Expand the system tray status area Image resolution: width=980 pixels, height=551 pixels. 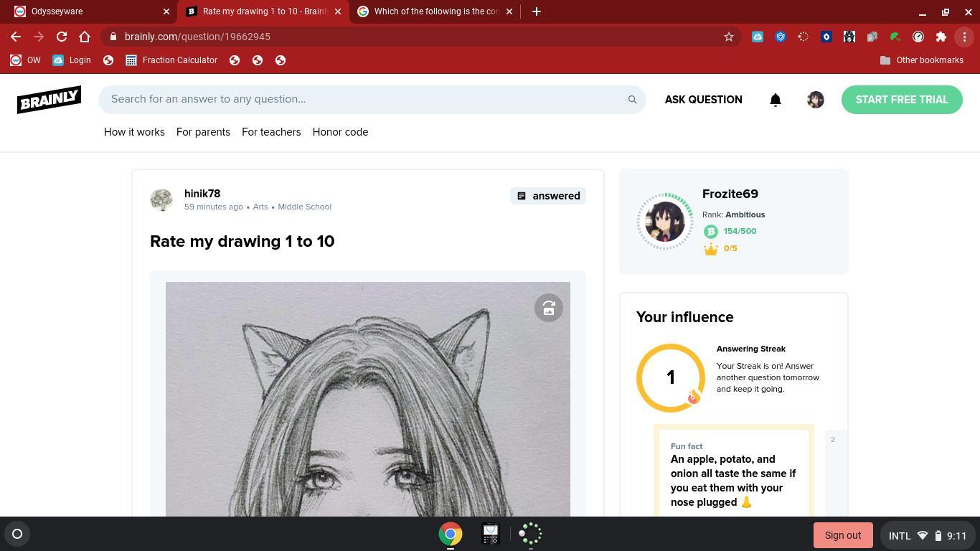926,535
